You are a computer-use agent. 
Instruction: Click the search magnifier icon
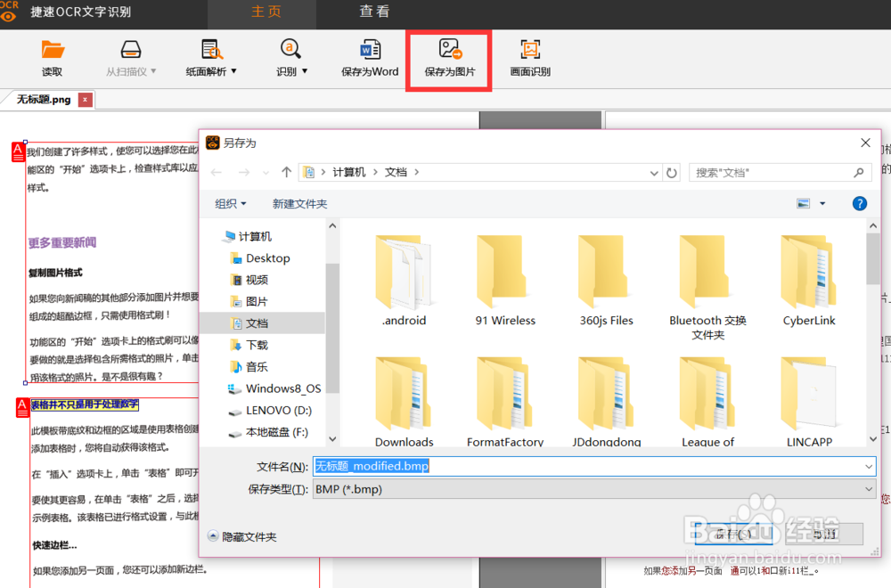[x=859, y=173]
